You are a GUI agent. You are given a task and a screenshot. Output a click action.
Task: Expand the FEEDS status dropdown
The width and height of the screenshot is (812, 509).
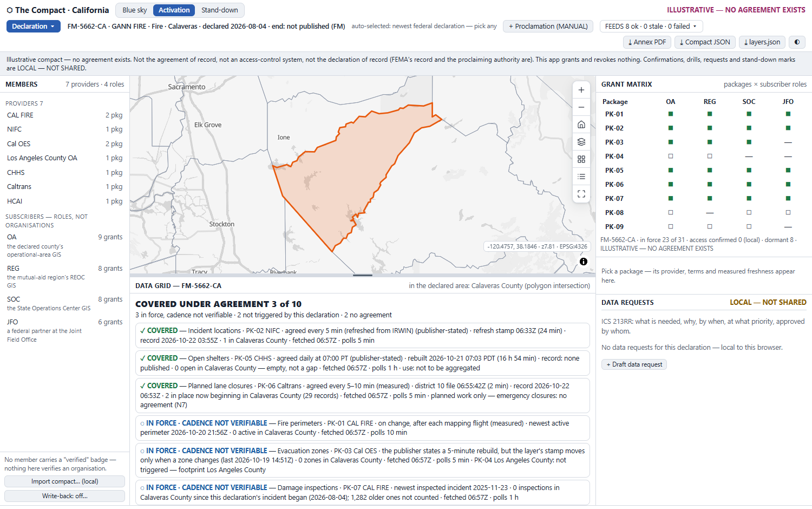pos(651,27)
